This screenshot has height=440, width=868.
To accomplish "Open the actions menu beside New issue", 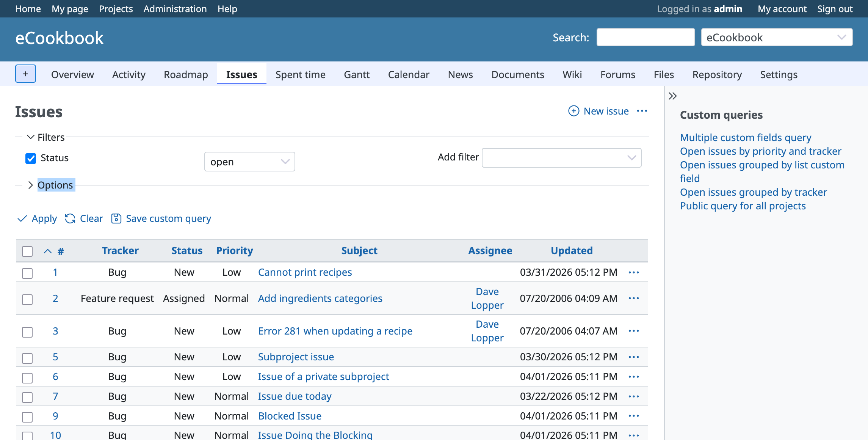I will click(x=642, y=111).
